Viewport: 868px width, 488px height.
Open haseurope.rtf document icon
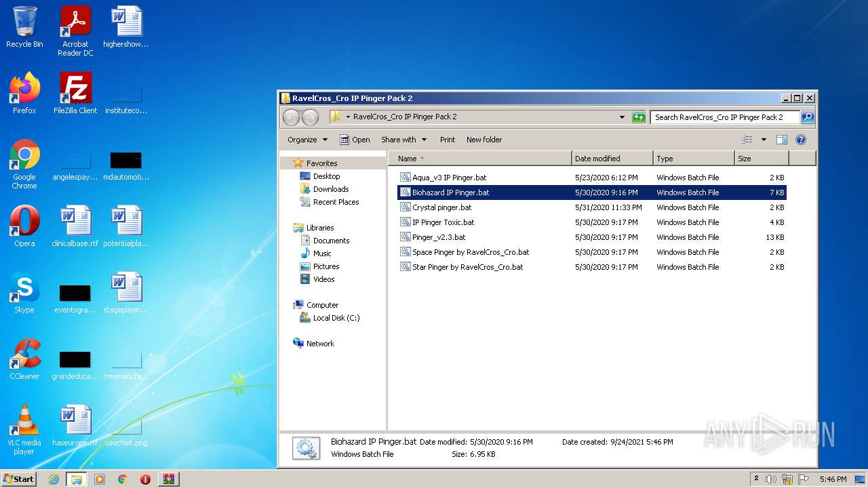[75, 425]
